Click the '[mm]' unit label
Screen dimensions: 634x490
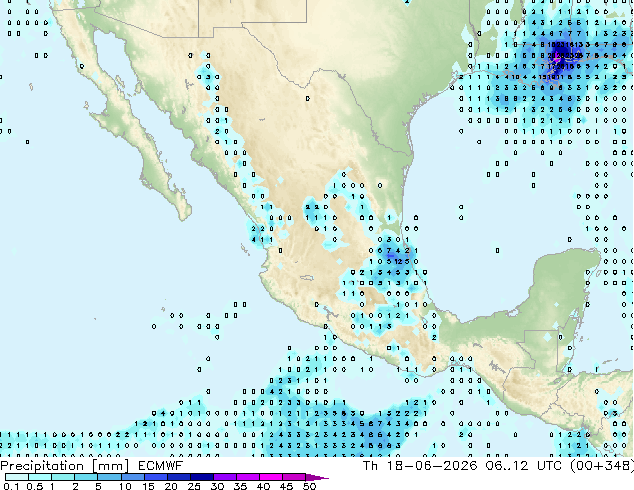pyautogui.click(x=110, y=466)
